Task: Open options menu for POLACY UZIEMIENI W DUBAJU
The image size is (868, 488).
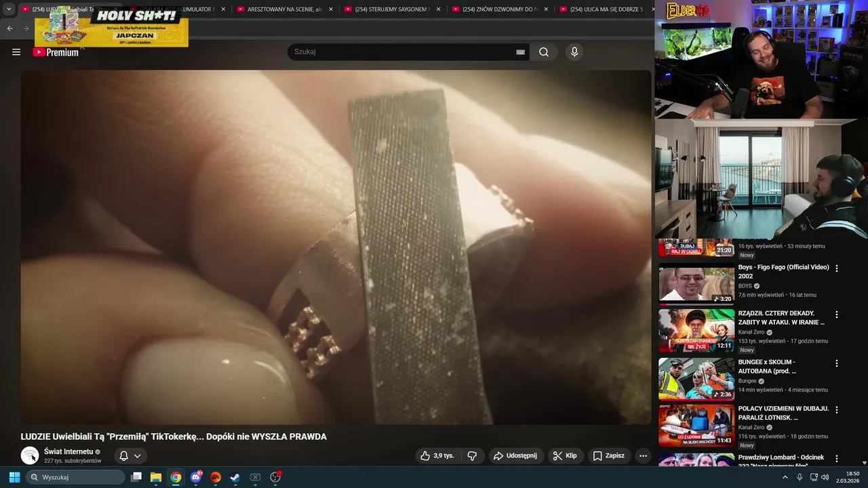Action: tap(837, 410)
